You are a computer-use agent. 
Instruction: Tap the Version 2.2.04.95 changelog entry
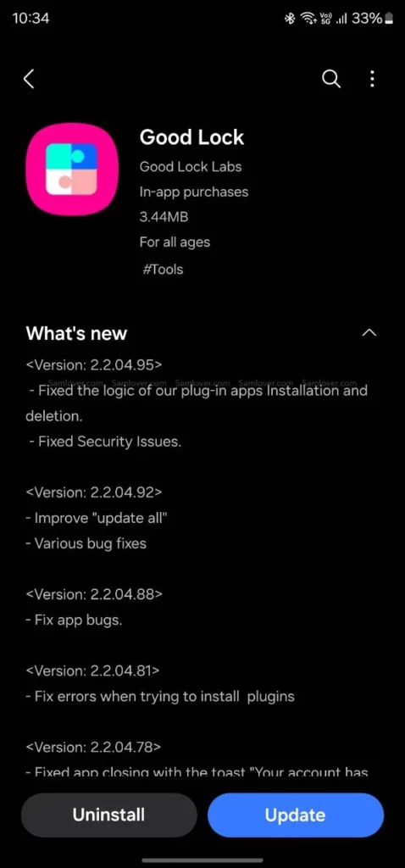(x=94, y=364)
